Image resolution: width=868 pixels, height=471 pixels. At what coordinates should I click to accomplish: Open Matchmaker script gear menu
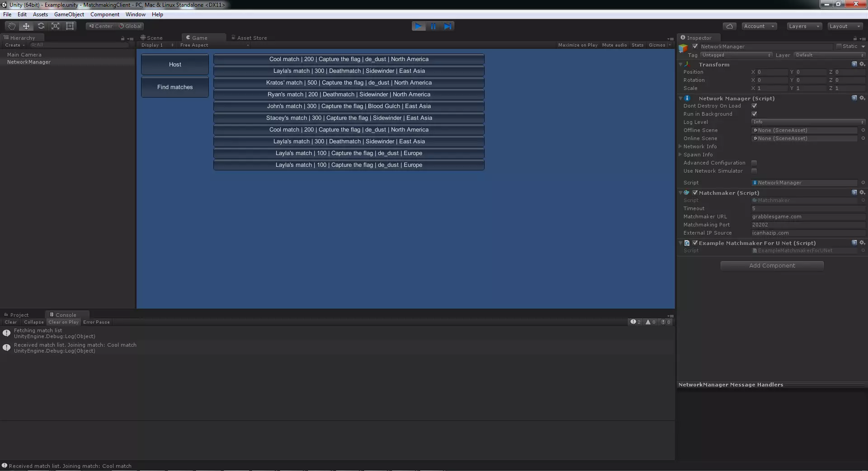[x=862, y=193]
